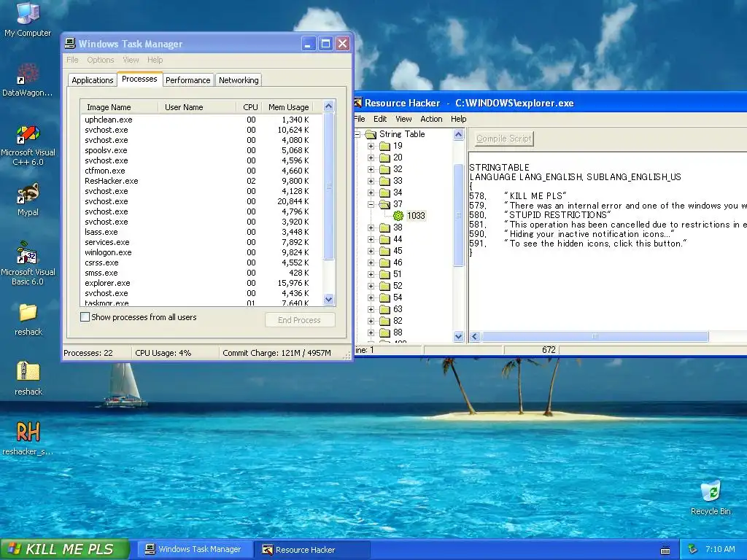
Task: Click the Resource Hacker title bar icon
Action: pos(358,102)
